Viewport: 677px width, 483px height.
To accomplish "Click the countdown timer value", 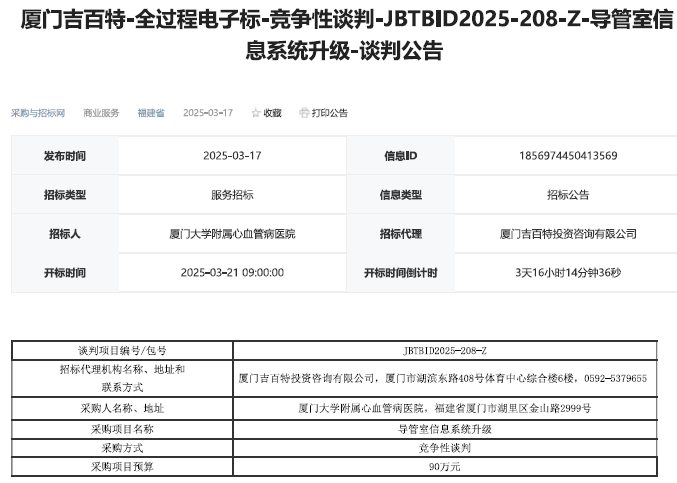I will (568, 272).
